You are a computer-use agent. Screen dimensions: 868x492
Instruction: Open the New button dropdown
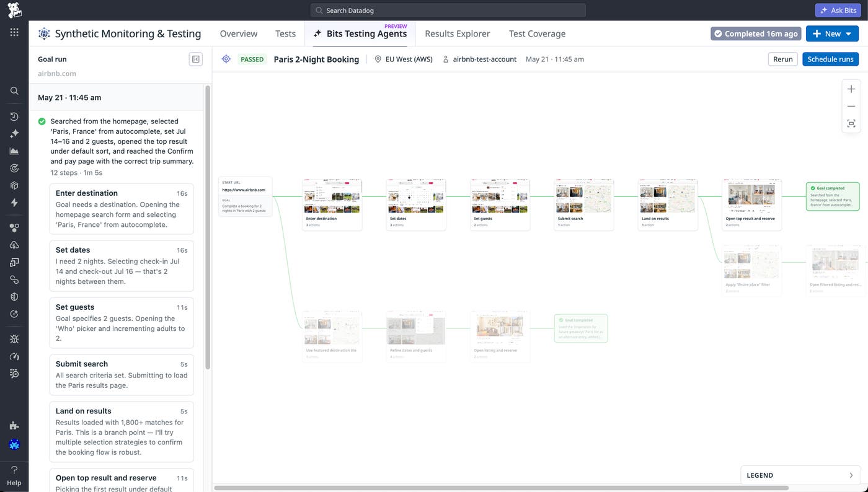tap(832, 33)
